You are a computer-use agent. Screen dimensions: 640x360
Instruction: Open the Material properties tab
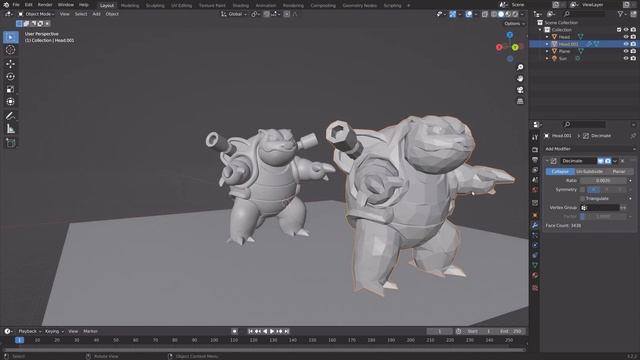(535, 276)
